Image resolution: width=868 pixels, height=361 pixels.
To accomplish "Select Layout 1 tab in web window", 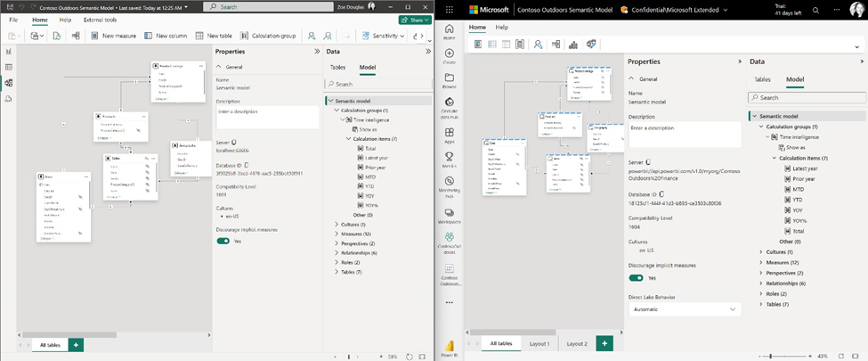I will 539,344.
